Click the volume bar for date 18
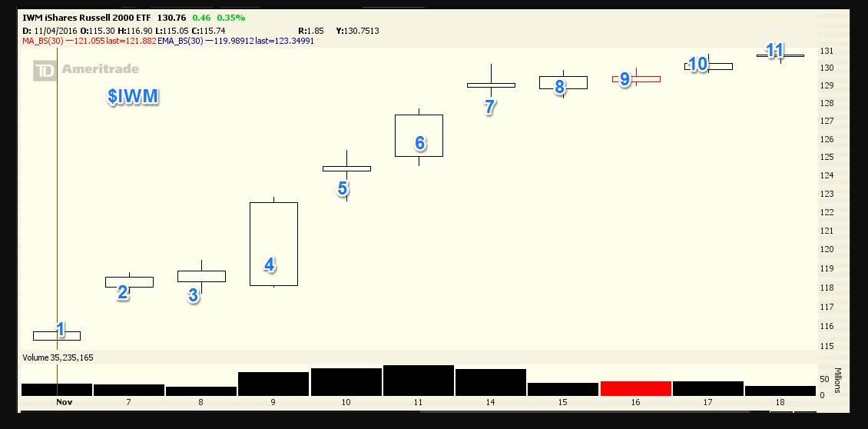 coord(780,391)
